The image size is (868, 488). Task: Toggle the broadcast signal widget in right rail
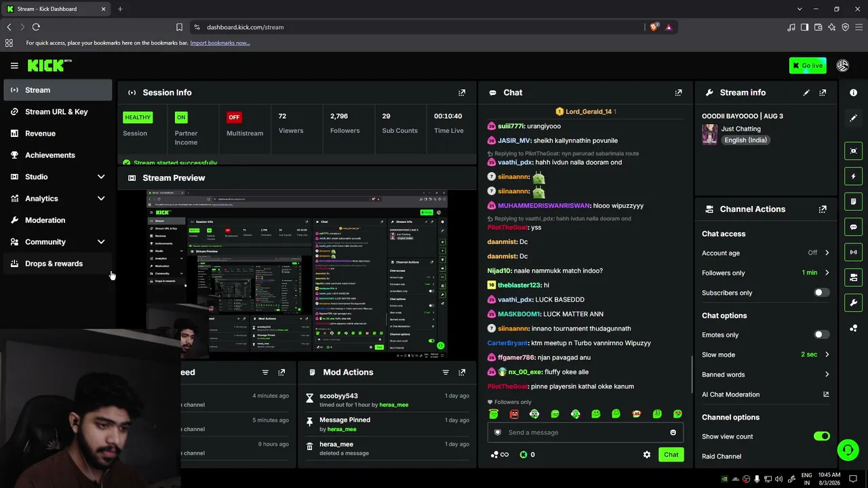coord(853,252)
